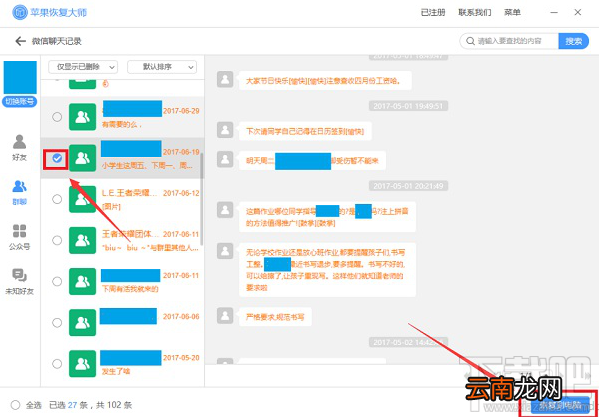Click the 2017-05-01 20:21:49 timestamp
The width and height of the screenshot is (599, 417).
pos(408,186)
